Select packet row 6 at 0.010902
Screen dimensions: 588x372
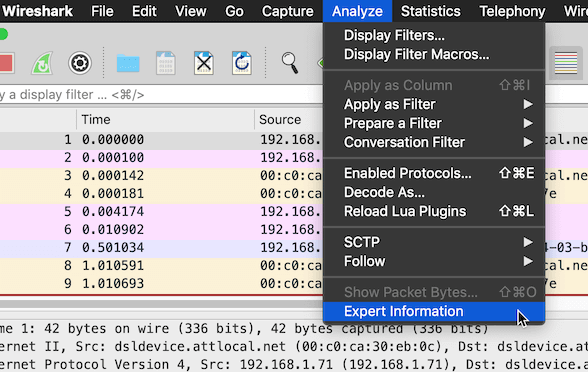click(161, 230)
